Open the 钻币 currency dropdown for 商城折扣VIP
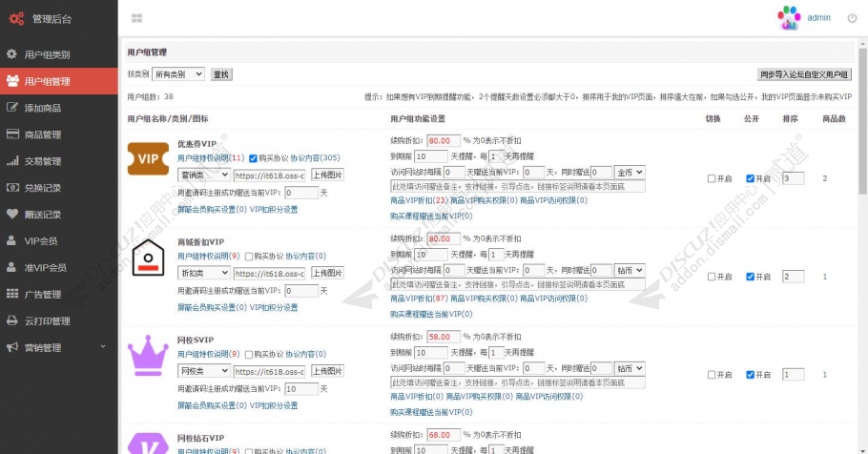 coord(630,270)
